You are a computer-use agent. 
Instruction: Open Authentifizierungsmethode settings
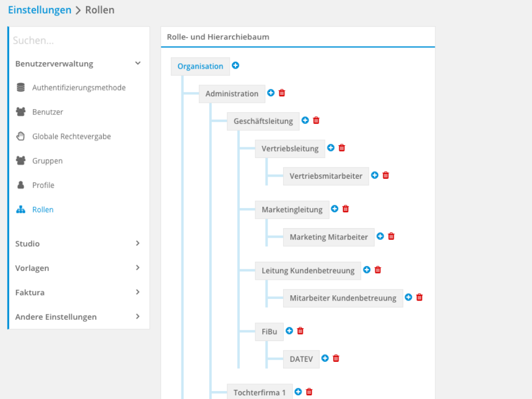(79, 88)
